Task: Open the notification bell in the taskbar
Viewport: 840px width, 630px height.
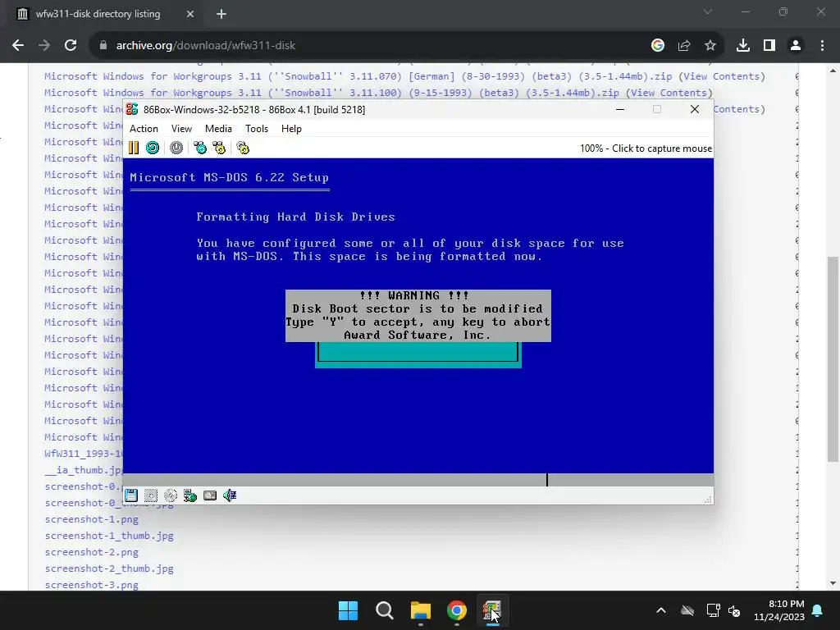Action: [818, 610]
